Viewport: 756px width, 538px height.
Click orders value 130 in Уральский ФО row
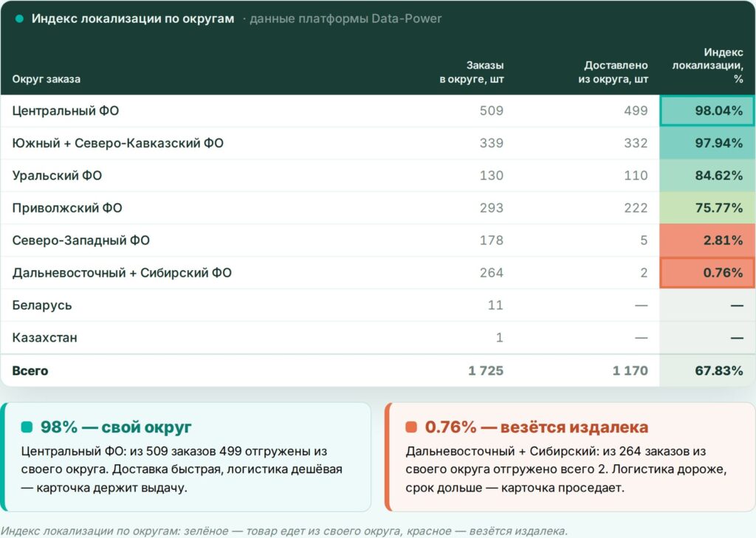tap(491, 176)
